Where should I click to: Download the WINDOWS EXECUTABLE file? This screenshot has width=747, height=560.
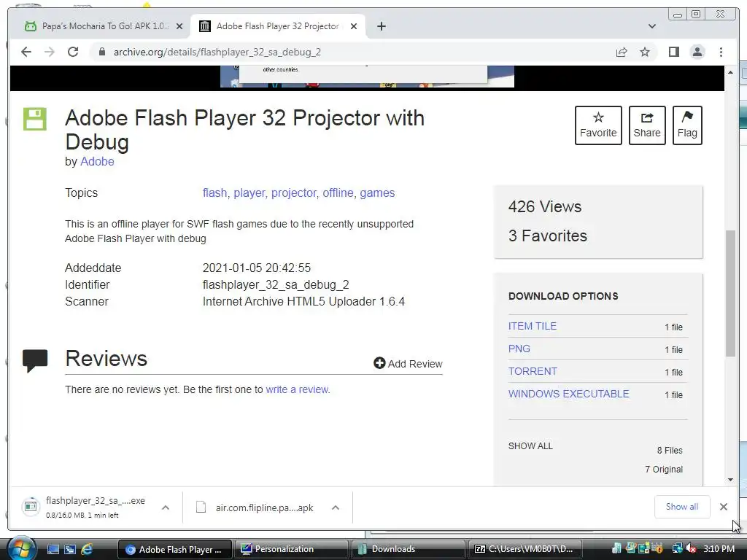(568, 394)
